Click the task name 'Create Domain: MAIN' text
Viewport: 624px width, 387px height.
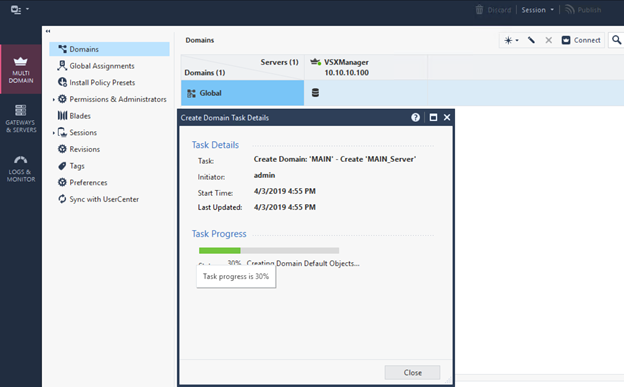tap(335, 159)
